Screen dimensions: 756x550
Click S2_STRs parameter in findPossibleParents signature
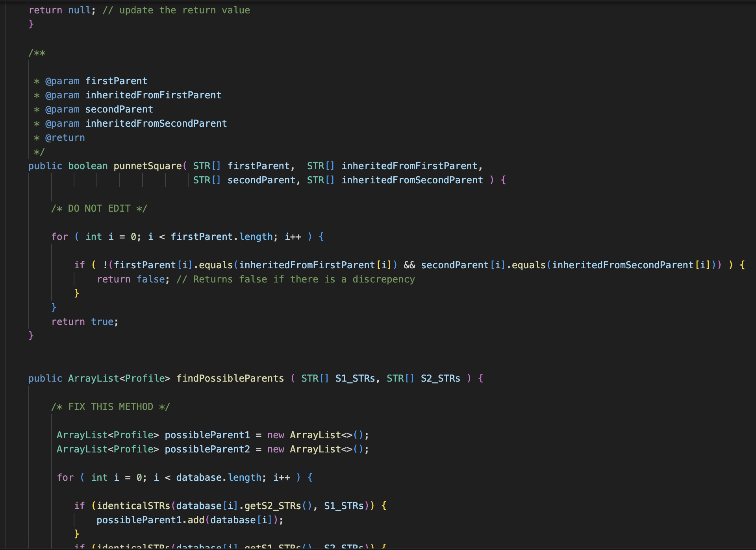point(440,378)
